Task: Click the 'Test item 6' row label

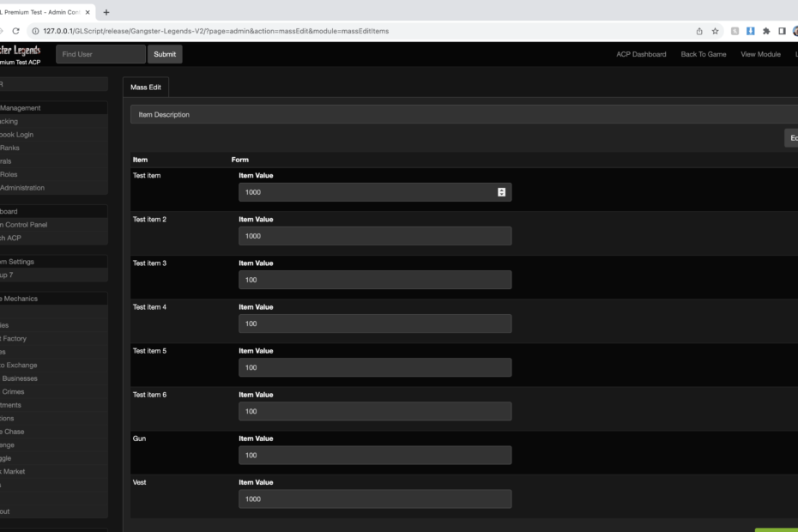Action: click(x=149, y=394)
